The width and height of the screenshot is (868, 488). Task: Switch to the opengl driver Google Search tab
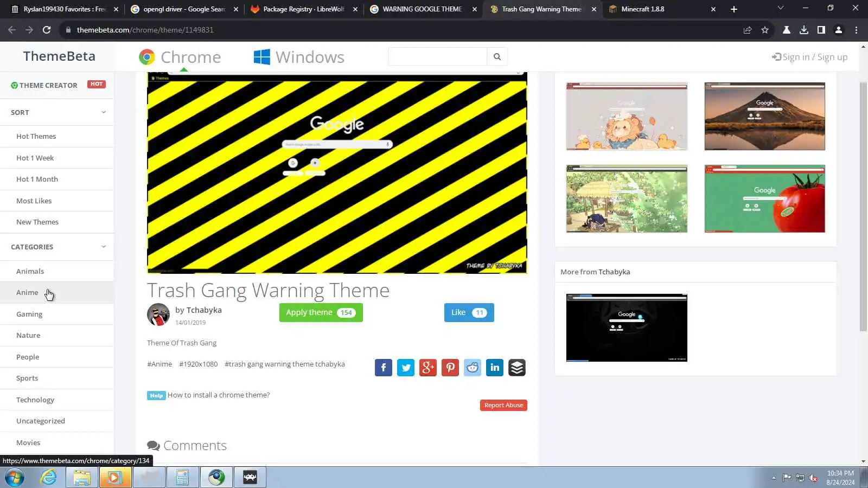click(184, 9)
